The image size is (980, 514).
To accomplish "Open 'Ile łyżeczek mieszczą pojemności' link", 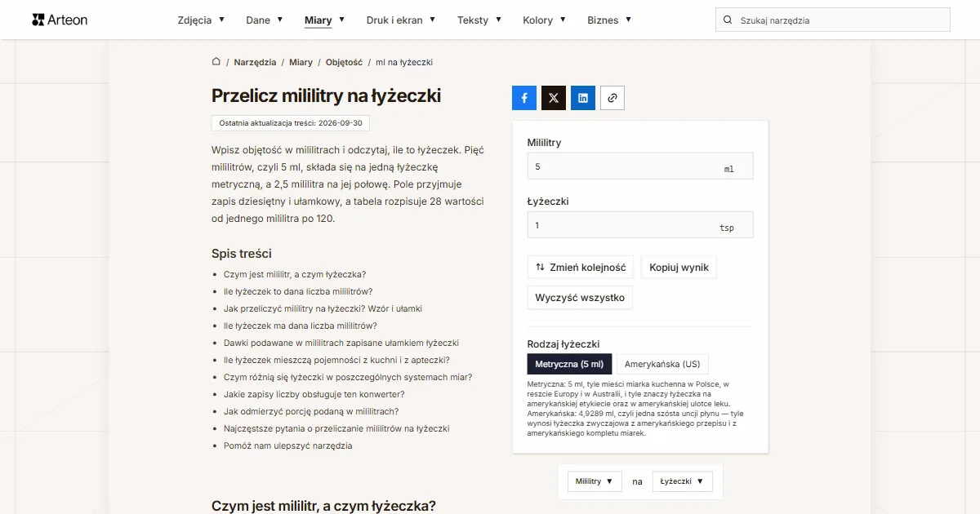I will click(x=336, y=360).
